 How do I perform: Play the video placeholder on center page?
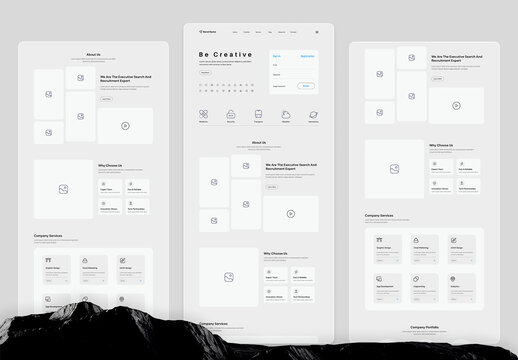[291, 214]
